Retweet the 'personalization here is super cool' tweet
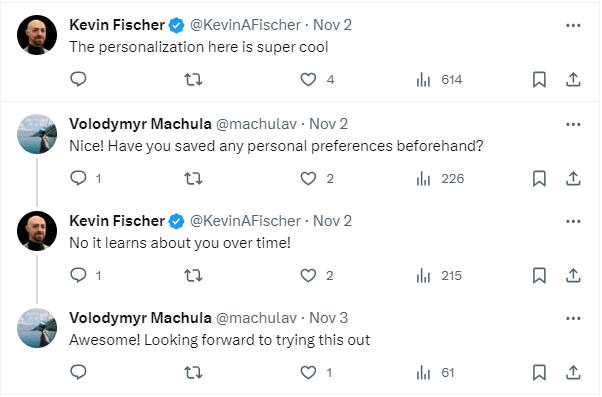Screen dimensions: 602x397 (193, 79)
